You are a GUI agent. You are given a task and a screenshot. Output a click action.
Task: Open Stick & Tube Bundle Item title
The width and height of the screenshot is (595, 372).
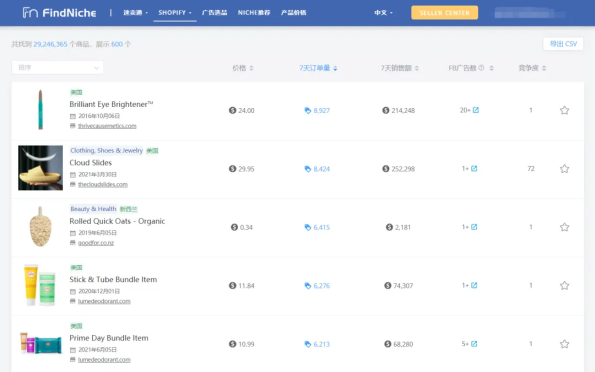tap(113, 280)
